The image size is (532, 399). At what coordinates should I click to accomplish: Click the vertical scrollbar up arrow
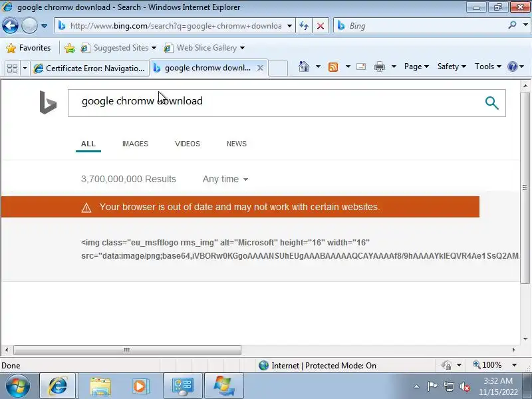(x=525, y=86)
